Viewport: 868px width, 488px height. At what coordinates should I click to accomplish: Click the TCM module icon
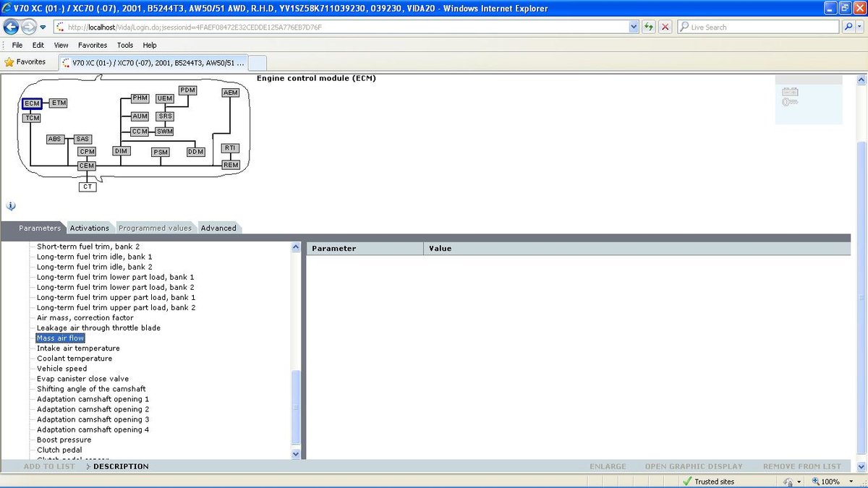click(x=32, y=117)
